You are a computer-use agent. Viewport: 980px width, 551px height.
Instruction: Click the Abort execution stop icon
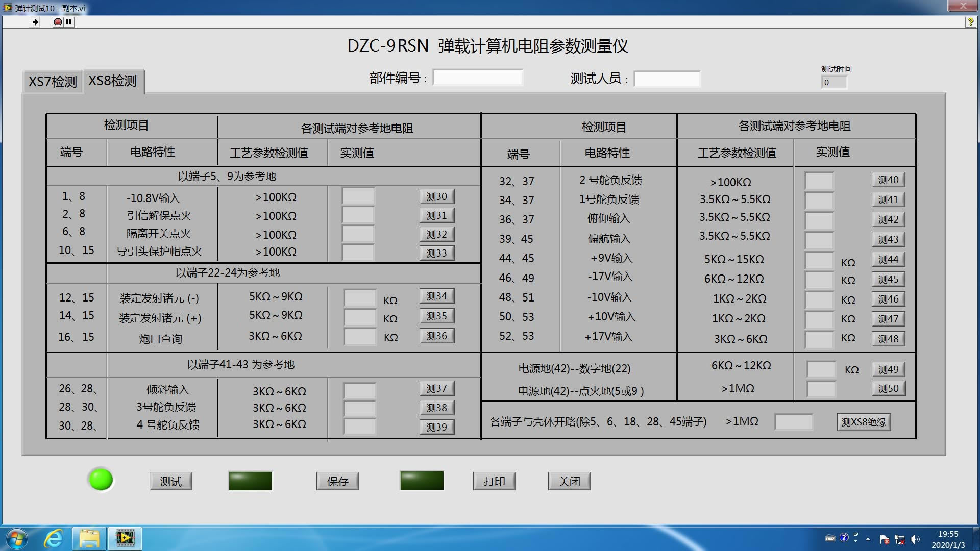pyautogui.click(x=58, y=22)
